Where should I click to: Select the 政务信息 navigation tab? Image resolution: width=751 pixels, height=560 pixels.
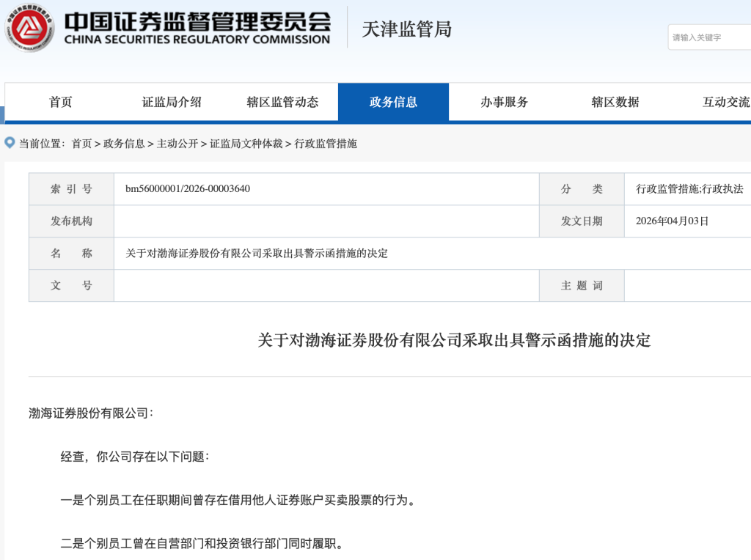394,102
